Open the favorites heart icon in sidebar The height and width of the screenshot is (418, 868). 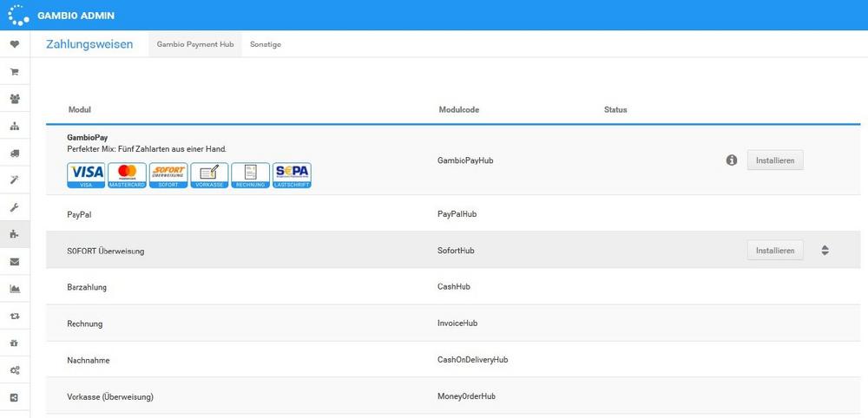[x=15, y=44]
